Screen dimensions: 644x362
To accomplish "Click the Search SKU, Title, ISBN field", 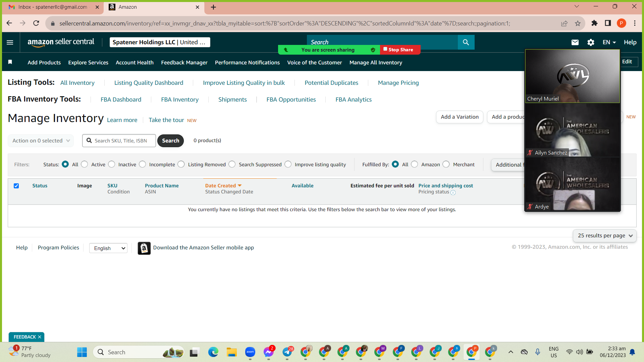I will coord(119,141).
